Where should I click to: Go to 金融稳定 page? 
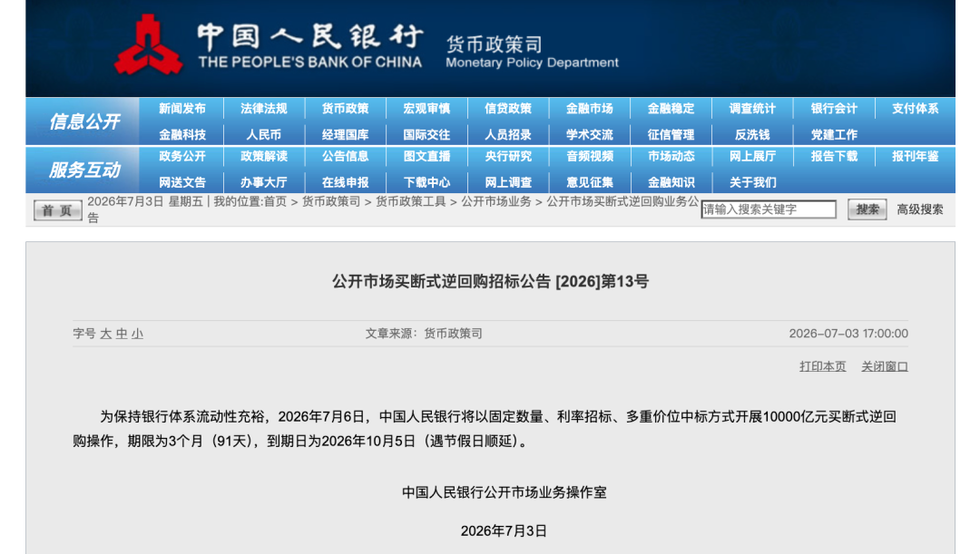tap(671, 109)
